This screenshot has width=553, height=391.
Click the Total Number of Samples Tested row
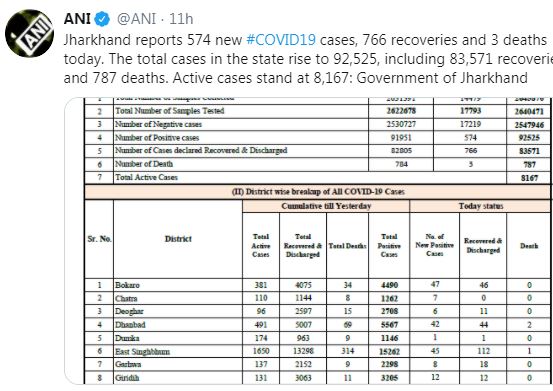point(317,111)
